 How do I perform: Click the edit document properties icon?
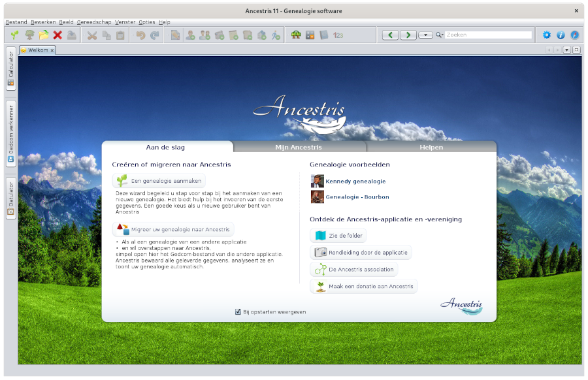[175, 35]
